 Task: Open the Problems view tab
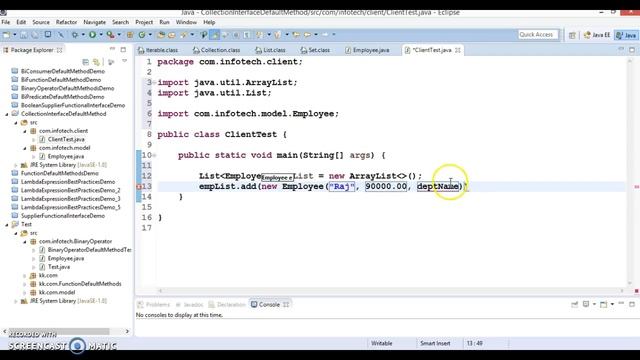point(154,305)
